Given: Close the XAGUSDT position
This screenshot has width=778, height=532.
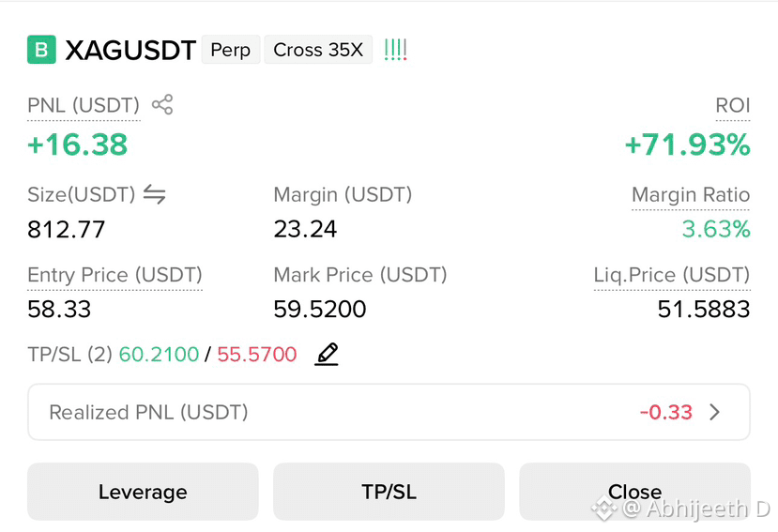Looking at the screenshot, I should [634, 492].
